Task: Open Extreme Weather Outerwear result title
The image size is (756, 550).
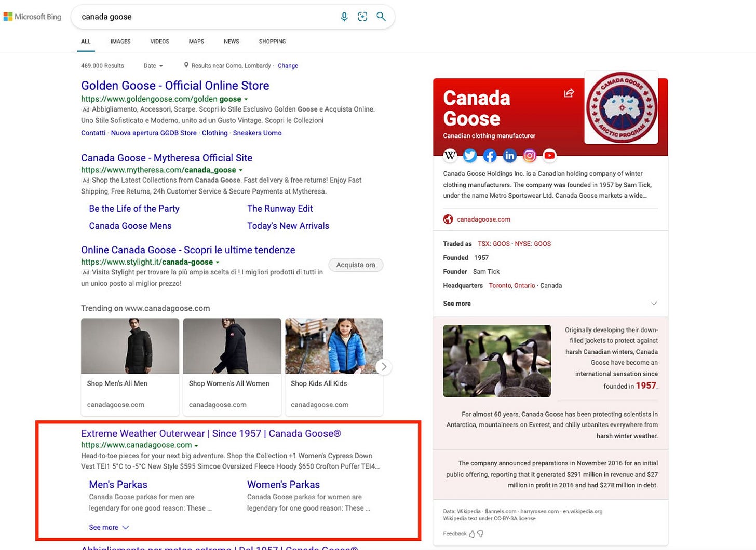Action: [211, 434]
